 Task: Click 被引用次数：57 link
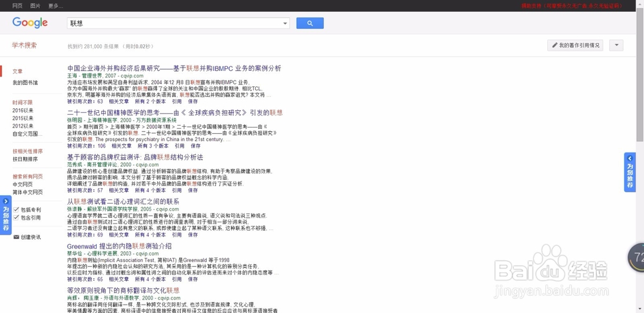coord(85,191)
